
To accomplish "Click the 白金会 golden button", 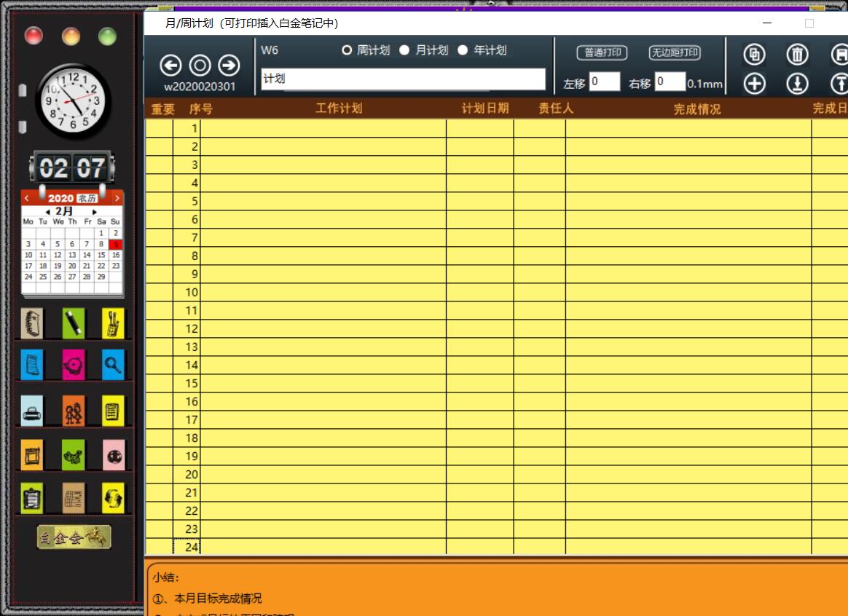I will pos(74,537).
